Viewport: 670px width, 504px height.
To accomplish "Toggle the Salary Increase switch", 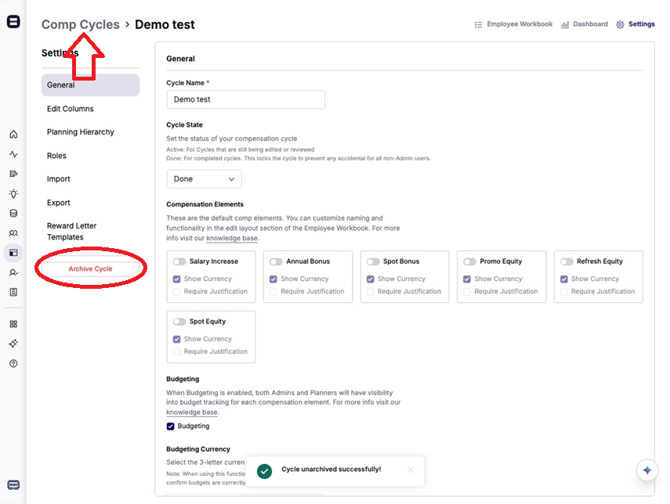I will point(179,262).
